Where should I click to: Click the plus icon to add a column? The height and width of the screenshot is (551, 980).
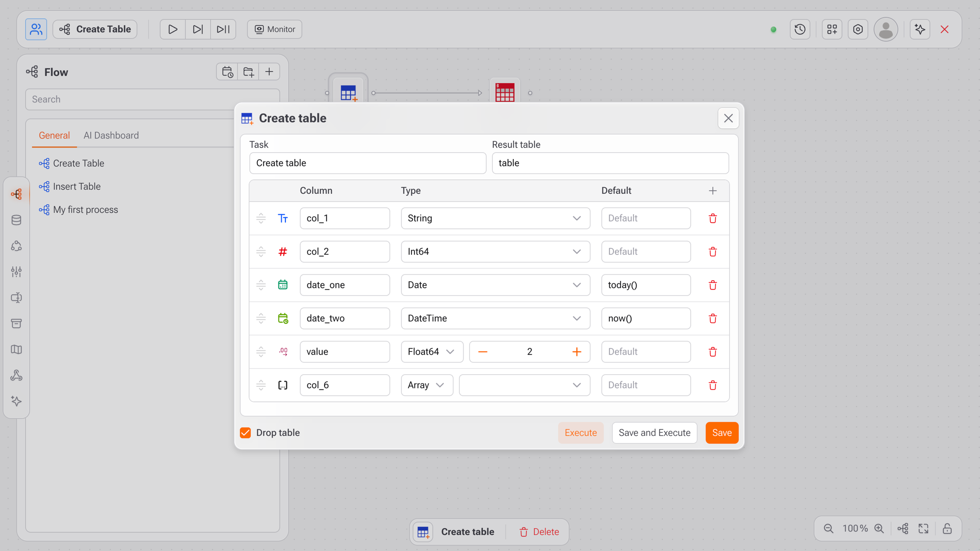(x=712, y=191)
